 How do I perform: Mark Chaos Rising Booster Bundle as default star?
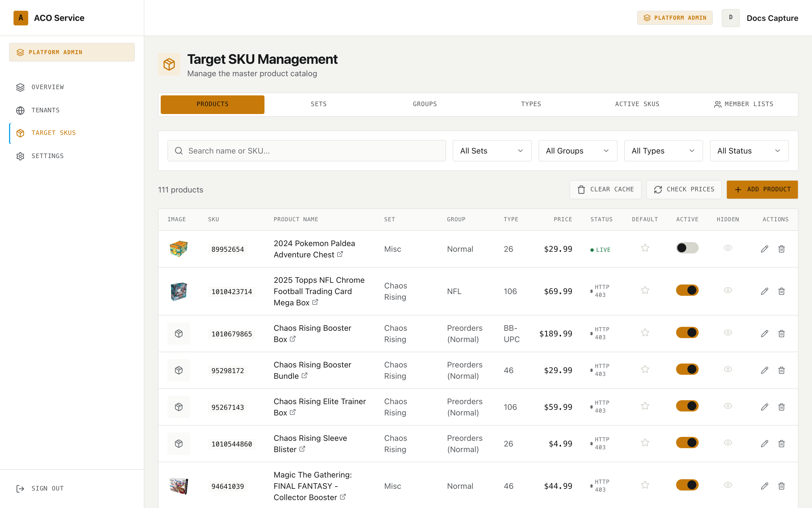point(645,370)
